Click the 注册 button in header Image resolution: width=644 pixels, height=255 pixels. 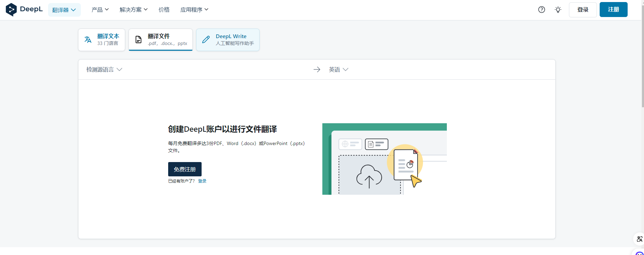613,10
